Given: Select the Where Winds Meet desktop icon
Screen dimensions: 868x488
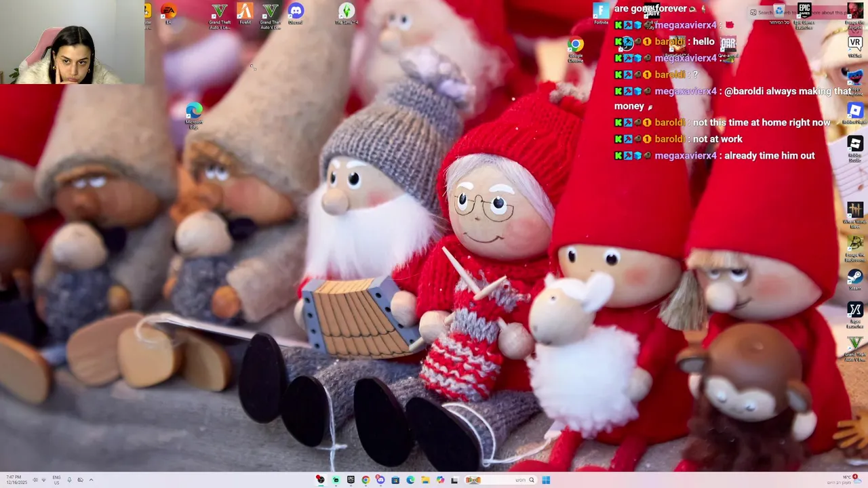Looking at the screenshot, I should [x=855, y=215].
